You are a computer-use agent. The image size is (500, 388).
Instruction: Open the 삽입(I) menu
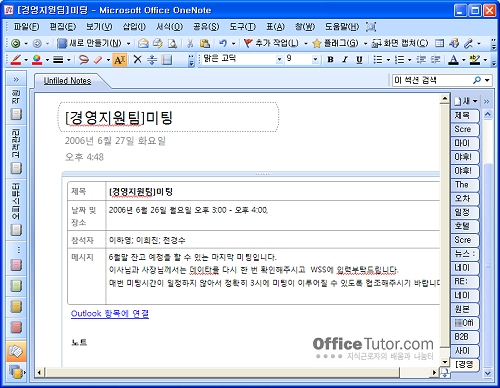134,27
